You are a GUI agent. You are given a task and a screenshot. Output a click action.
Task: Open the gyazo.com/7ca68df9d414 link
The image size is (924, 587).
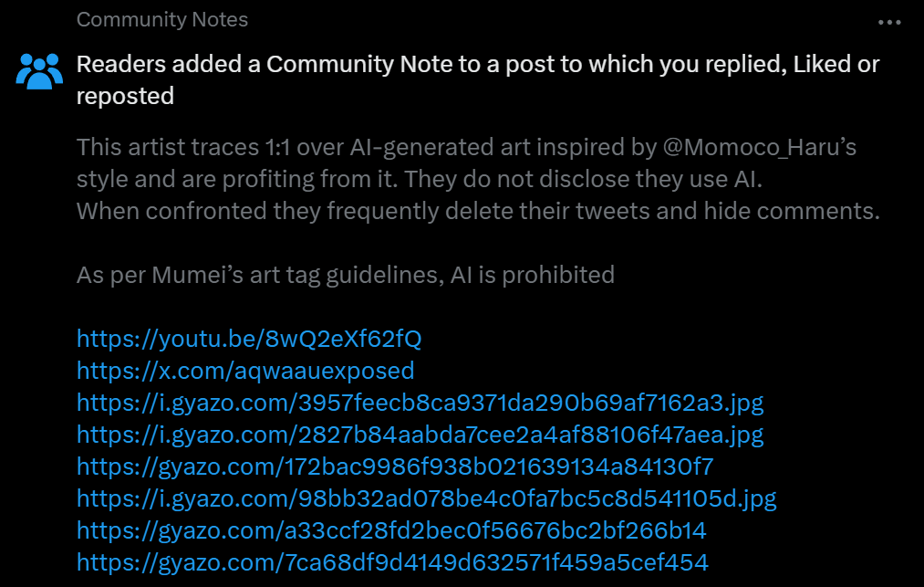[392, 562]
